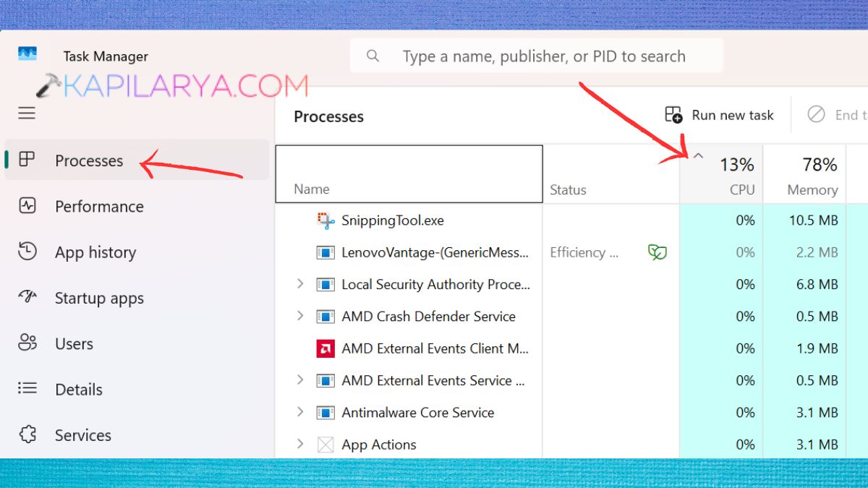Image resolution: width=868 pixels, height=488 pixels.
Task: Expand AMD External Events Service group
Action: tap(300, 380)
